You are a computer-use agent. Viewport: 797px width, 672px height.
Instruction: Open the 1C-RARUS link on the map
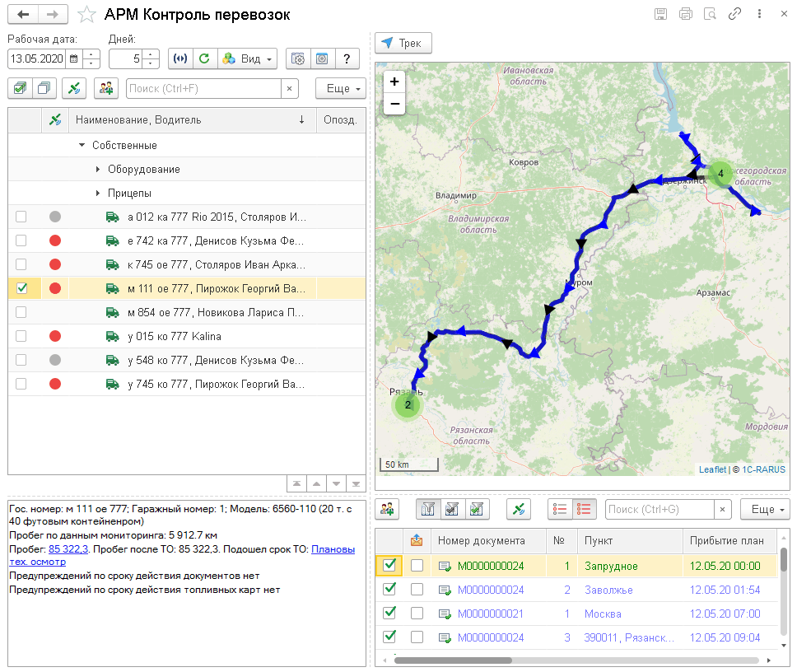[x=763, y=469]
